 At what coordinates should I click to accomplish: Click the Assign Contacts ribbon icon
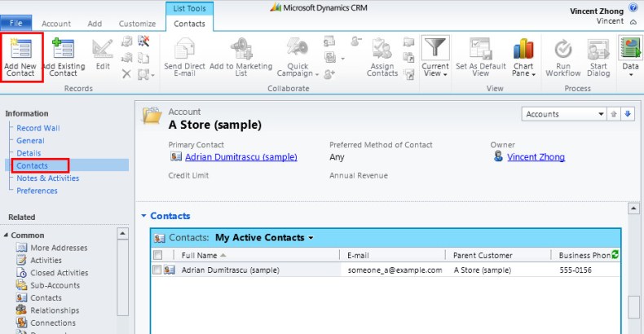[x=382, y=48]
